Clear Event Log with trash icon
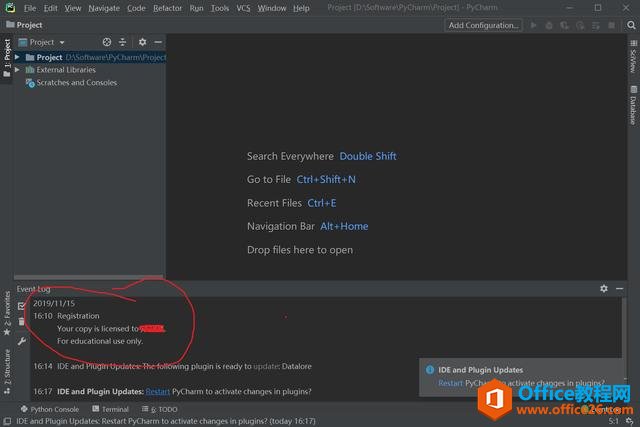Image resolution: width=640 pixels, height=427 pixels. point(22,322)
